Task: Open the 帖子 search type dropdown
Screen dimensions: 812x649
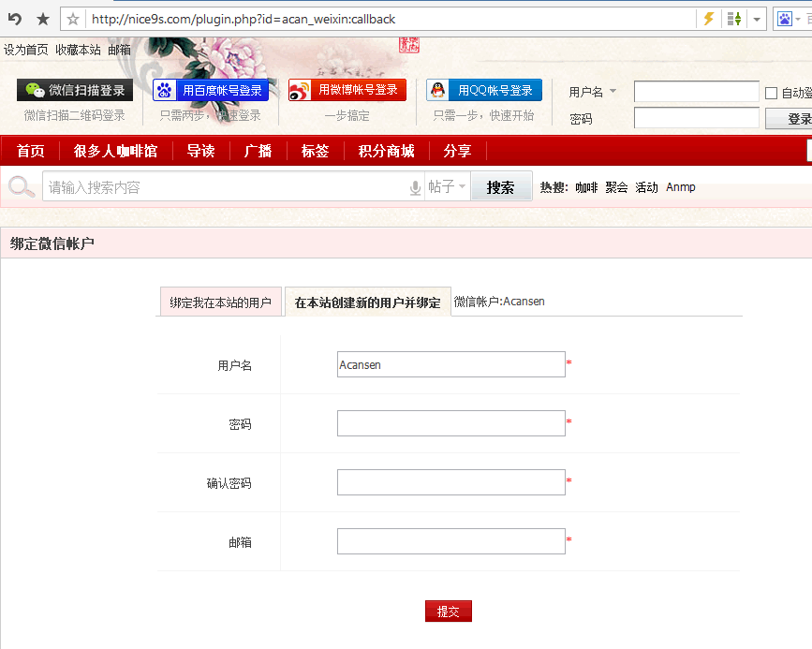Action: (x=450, y=186)
